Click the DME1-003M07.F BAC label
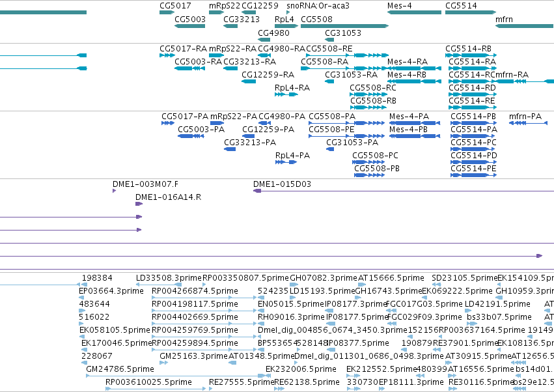 coord(146,184)
